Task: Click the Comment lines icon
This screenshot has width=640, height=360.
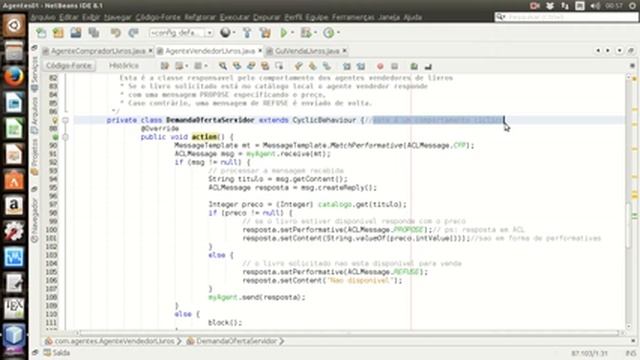Action: [414, 66]
